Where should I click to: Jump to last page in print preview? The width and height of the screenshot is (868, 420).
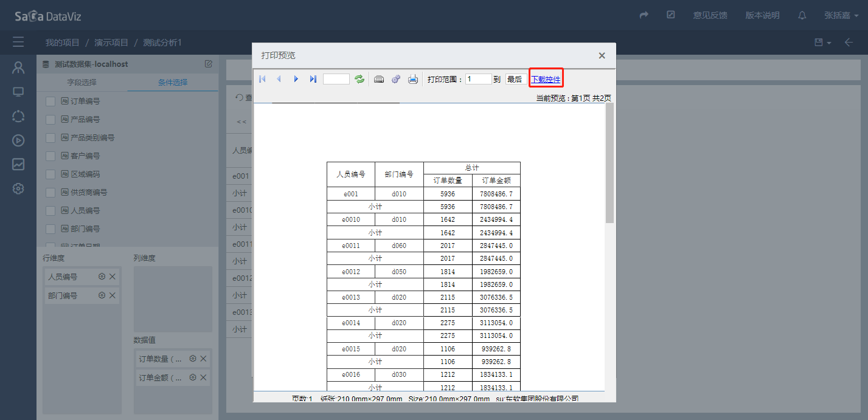(313, 79)
